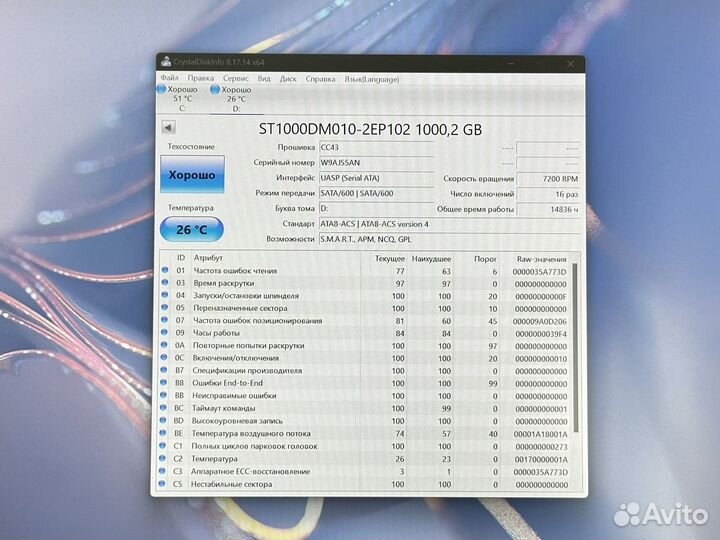Click status icon for Полных циклов парковок головок row

[162, 445]
